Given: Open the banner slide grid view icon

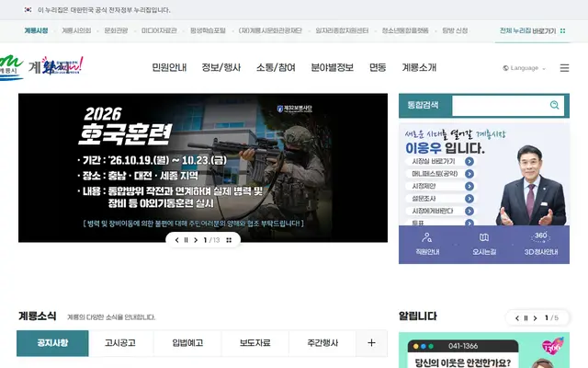Looking at the screenshot, I should tap(229, 240).
